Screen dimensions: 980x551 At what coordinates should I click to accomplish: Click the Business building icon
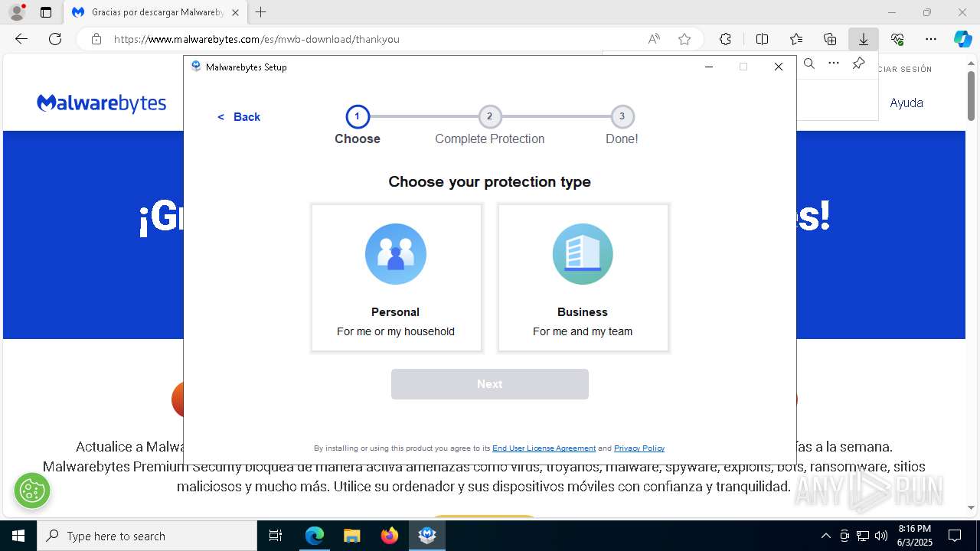[583, 254]
